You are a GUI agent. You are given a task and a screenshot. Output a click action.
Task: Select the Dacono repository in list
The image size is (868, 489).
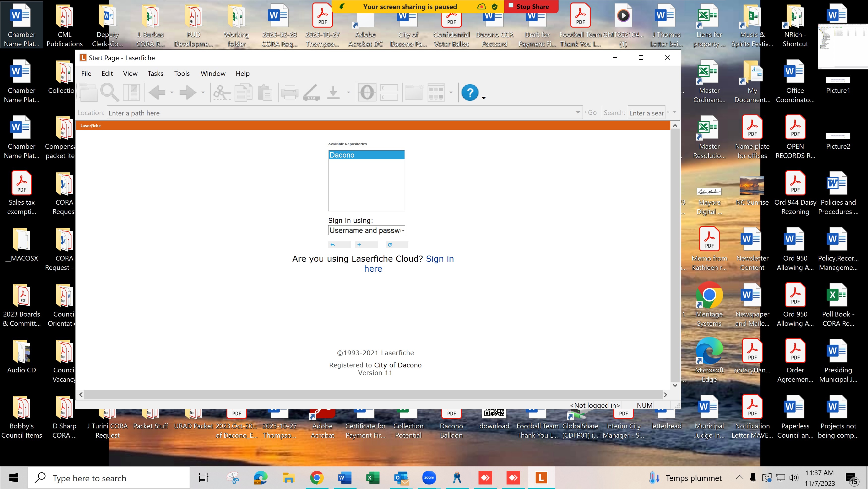tap(366, 155)
